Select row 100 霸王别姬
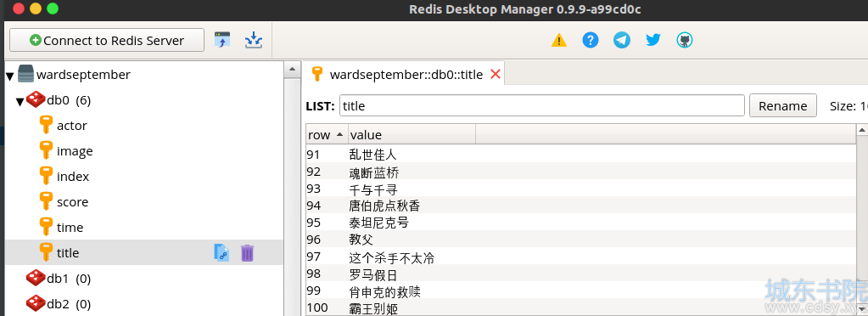868x316 pixels. [580, 308]
